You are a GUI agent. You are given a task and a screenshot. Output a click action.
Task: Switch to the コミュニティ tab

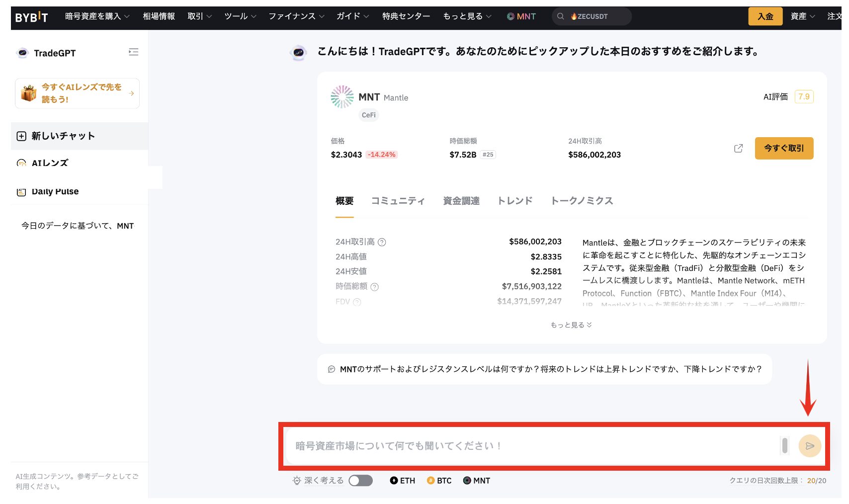[x=398, y=201]
